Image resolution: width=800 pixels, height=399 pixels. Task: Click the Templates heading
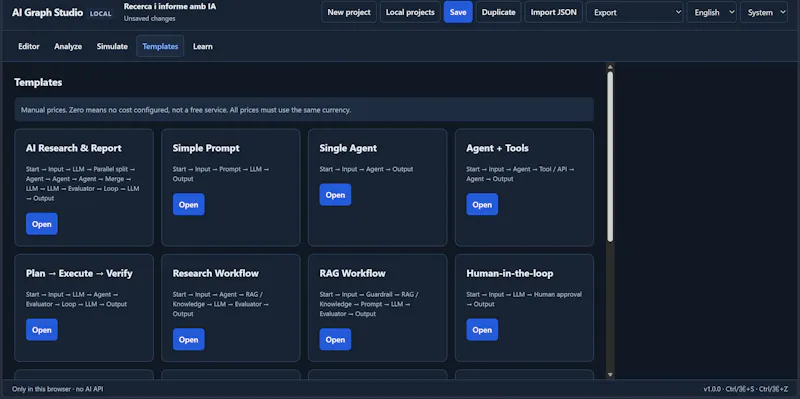(38, 82)
